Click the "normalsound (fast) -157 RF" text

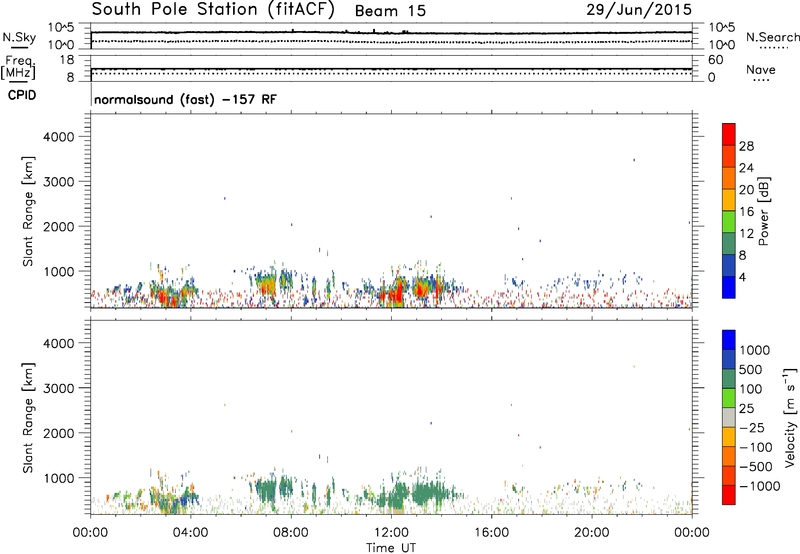coord(186,99)
